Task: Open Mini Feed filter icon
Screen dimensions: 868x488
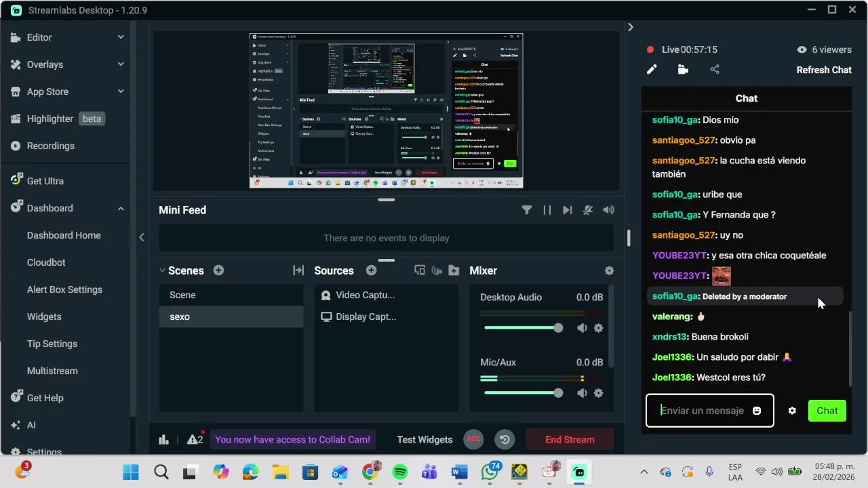Action: pos(526,210)
